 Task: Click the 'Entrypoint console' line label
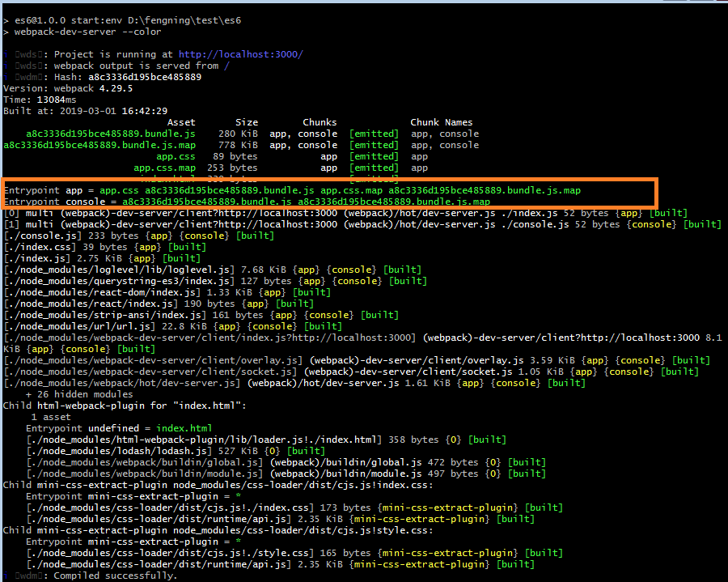point(55,202)
